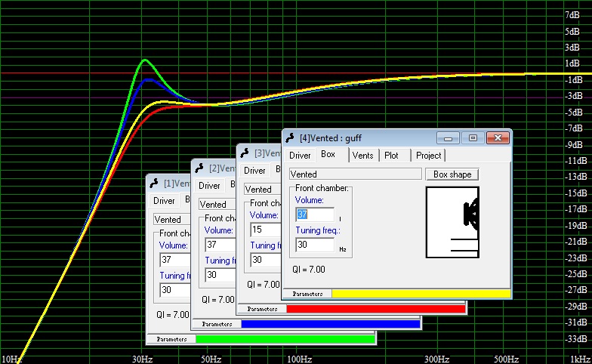Click the Parameters button in window [1]

171,339
